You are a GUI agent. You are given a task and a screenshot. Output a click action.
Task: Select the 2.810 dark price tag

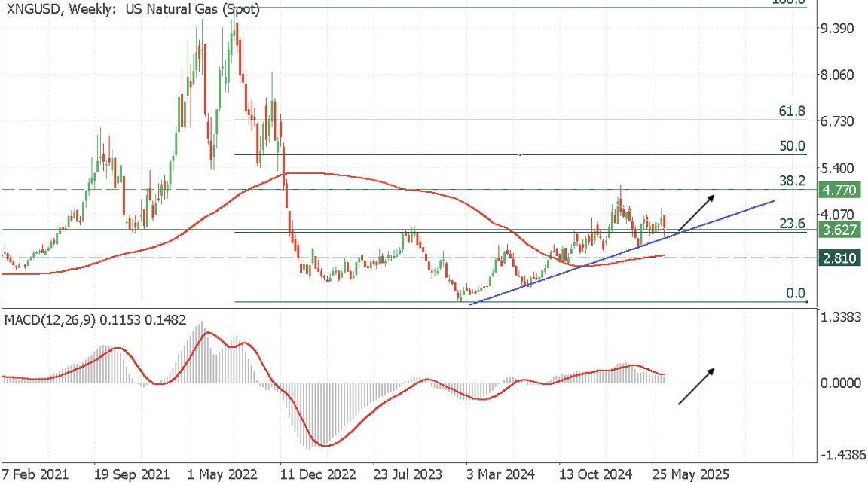839,258
